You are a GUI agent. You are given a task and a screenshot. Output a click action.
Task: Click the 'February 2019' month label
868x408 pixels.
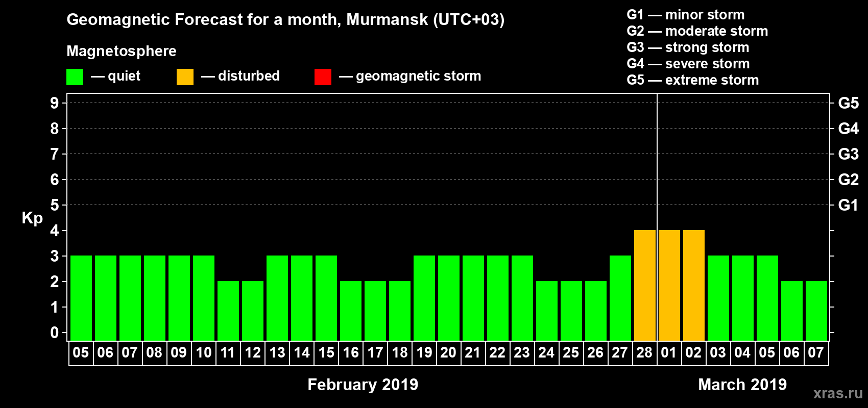tap(363, 385)
